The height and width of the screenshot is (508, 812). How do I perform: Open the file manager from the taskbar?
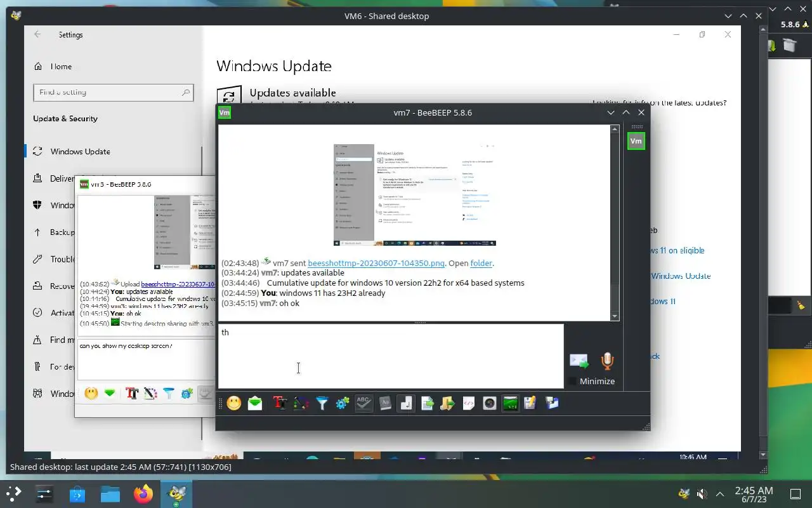pos(110,493)
